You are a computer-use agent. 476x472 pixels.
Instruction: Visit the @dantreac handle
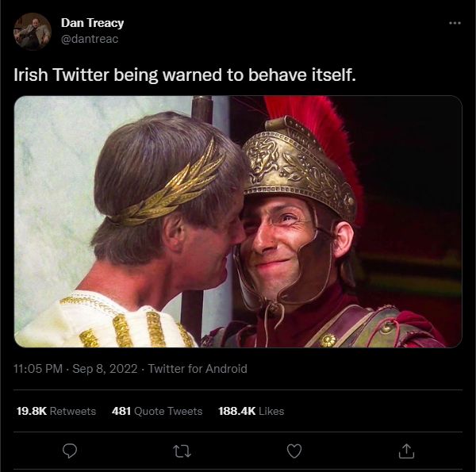coord(90,39)
